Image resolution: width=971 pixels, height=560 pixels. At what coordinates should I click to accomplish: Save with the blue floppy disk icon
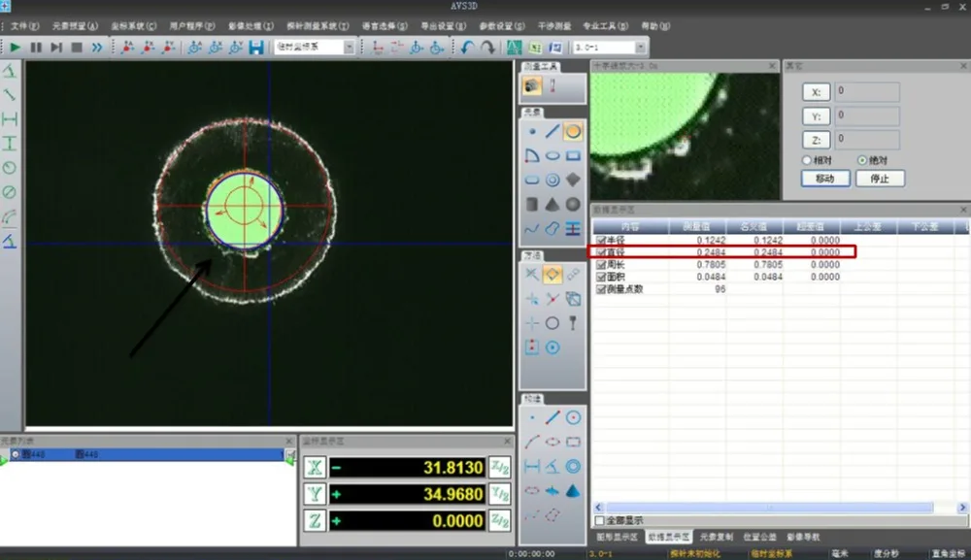coord(256,47)
